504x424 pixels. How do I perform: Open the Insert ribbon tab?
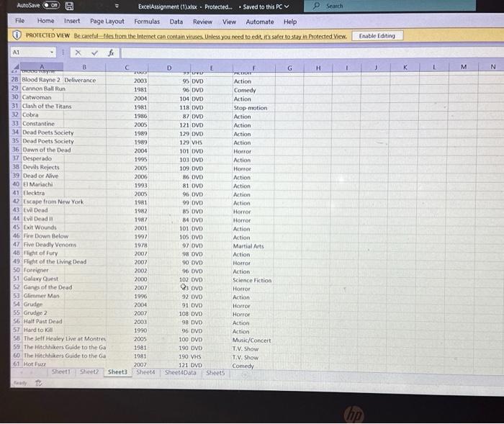(72, 21)
